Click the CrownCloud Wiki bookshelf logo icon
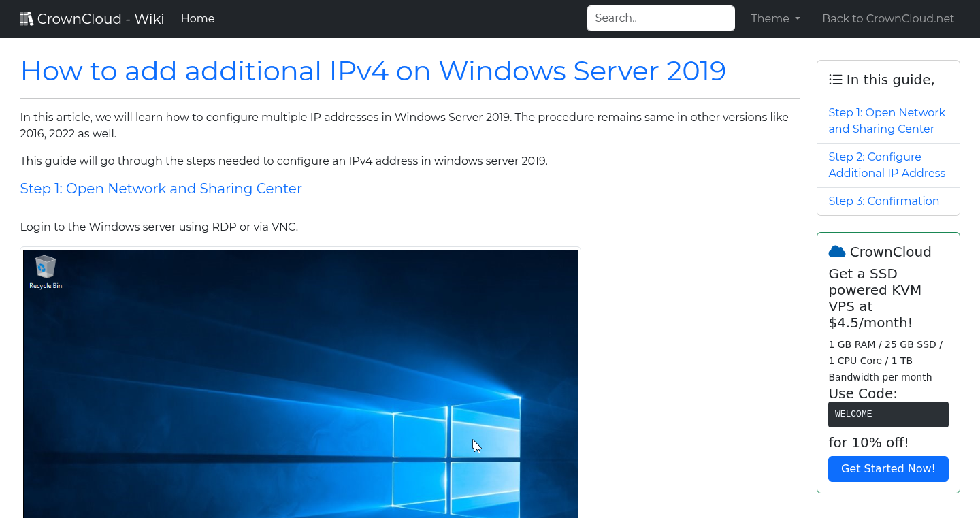This screenshot has height=518, width=980. pos(27,18)
